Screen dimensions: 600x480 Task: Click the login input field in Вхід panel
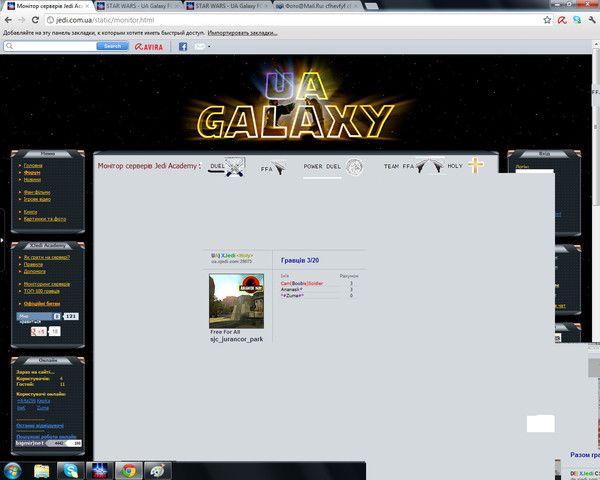pos(535,171)
